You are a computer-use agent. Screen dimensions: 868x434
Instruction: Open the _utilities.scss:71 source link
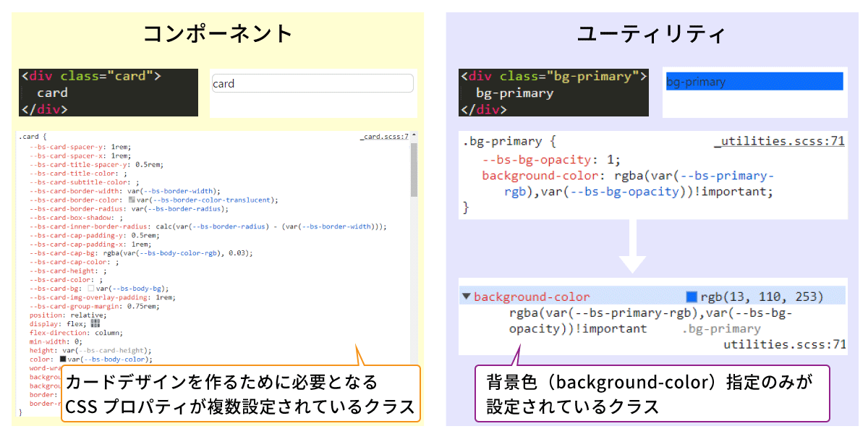tap(779, 142)
